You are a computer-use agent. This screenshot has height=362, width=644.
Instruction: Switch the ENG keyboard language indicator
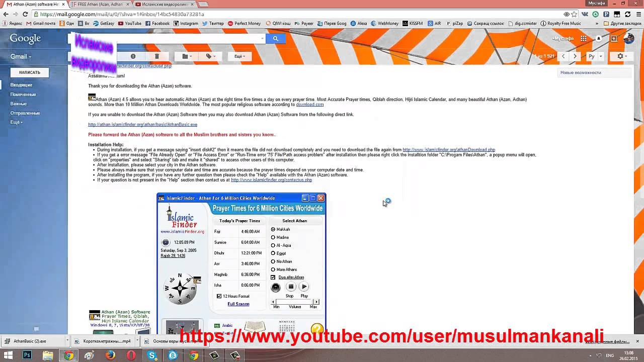(x=609, y=355)
